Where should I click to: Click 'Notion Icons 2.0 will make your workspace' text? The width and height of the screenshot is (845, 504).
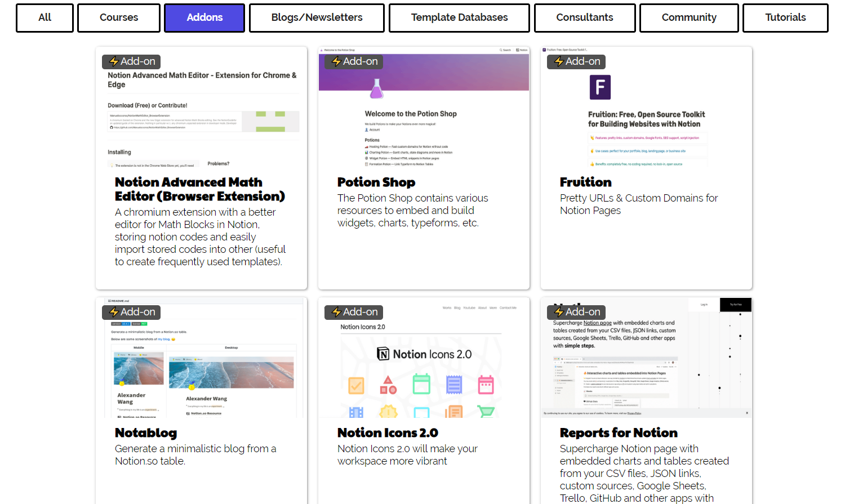407,455
